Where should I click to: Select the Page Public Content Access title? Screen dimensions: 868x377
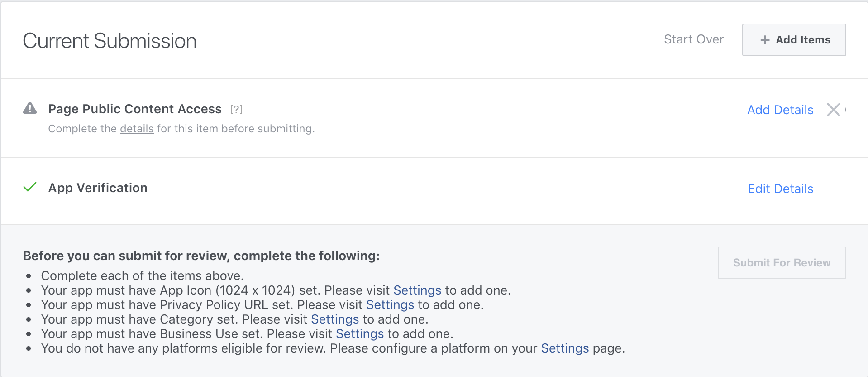coord(135,109)
